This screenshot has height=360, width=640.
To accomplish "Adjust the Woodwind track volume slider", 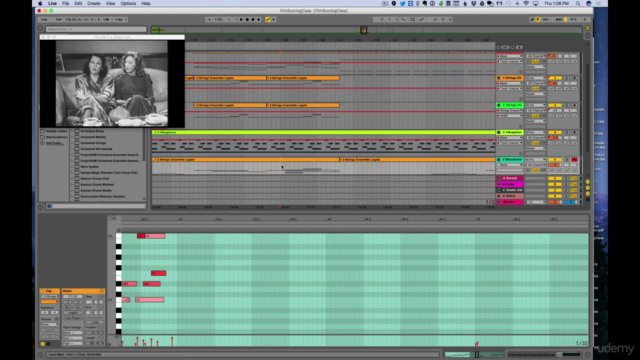I will [x=555, y=165].
